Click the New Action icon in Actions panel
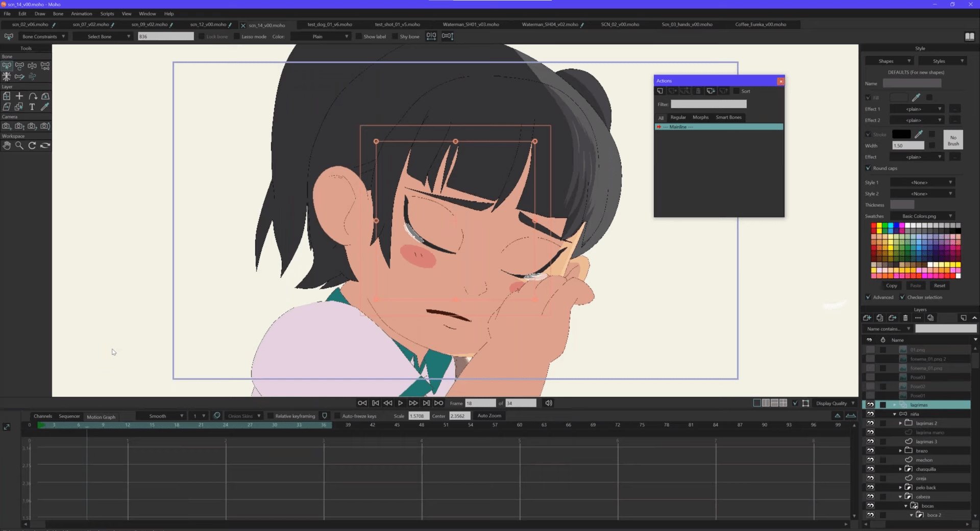Viewport: 980px width, 531px height. (x=661, y=91)
